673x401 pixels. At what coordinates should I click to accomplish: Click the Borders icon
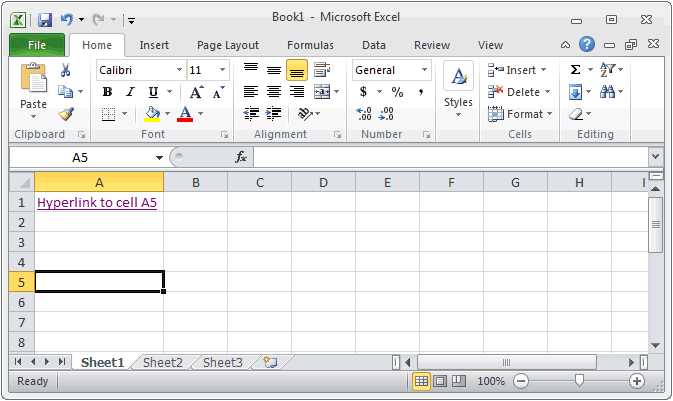tap(108, 114)
